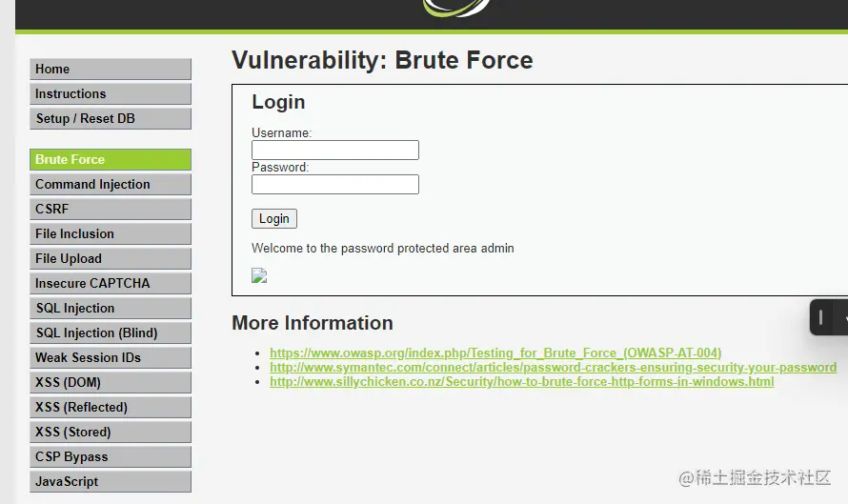
Task: Open the Instructions page
Action: (110, 94)
